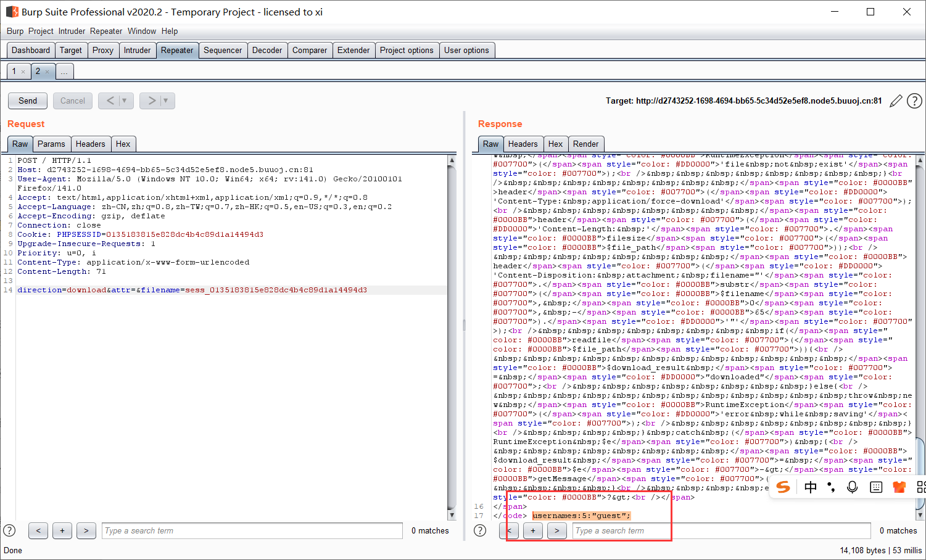Screen dimensions: 926x560
Task: Switch to the Extender tab
Action: tap(353, 51)
